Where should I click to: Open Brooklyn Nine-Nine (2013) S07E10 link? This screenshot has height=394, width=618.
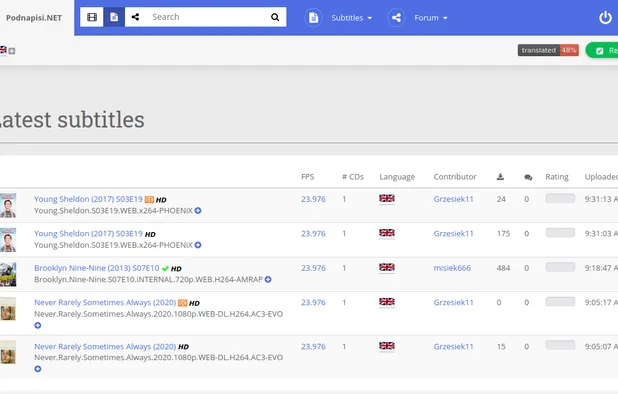click(x=97, y=268)
